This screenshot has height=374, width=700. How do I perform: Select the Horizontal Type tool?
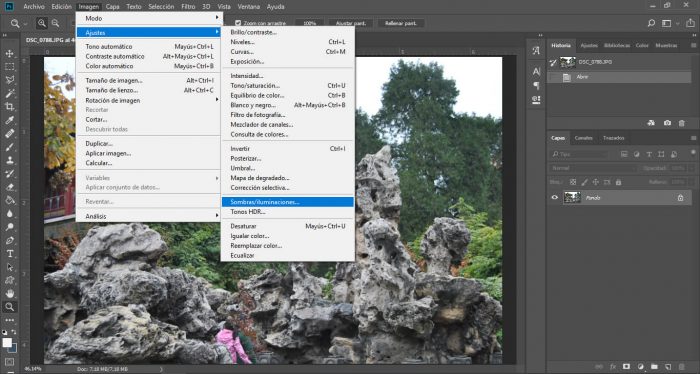tap(9, 253)
